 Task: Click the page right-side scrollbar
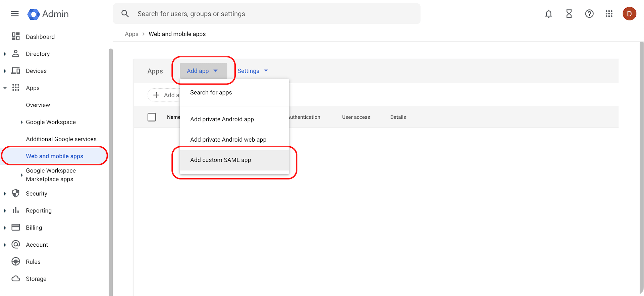641,168
